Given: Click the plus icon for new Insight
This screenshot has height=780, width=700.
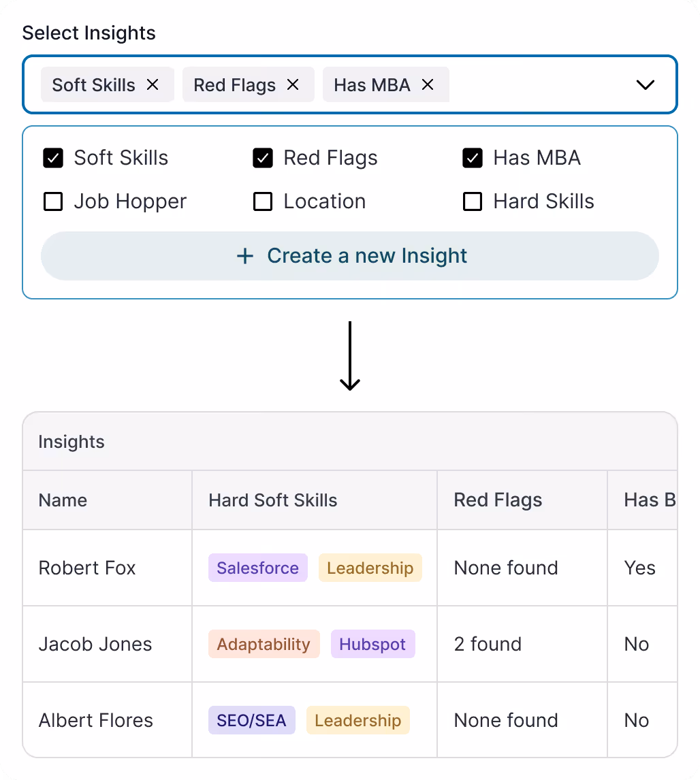Looking at the screenshot, I should pos(245,256).
